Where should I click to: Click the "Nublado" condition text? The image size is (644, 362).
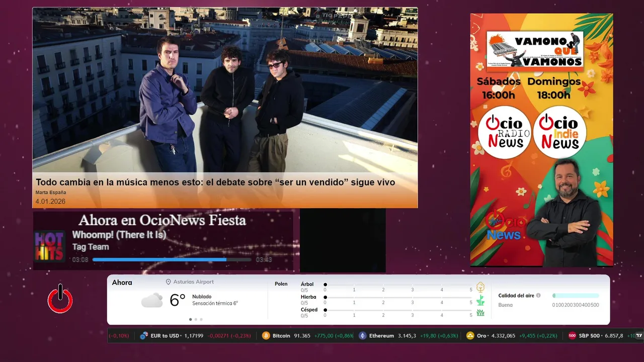[202, 297]
